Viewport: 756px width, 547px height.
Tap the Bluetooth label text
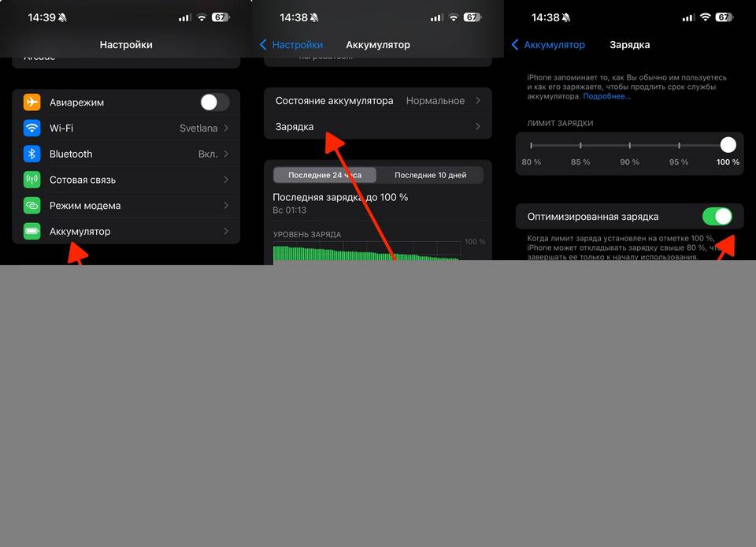[71, 154]
